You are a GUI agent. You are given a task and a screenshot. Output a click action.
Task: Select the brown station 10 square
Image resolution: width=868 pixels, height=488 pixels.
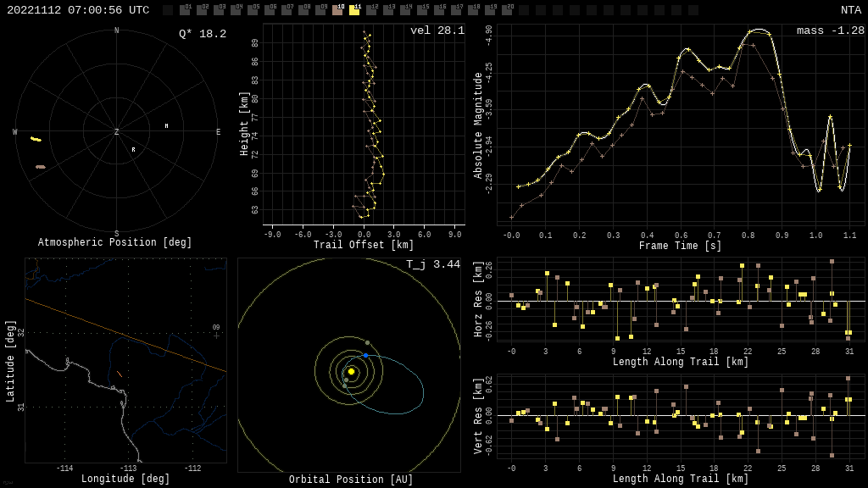tap(337, 10)
